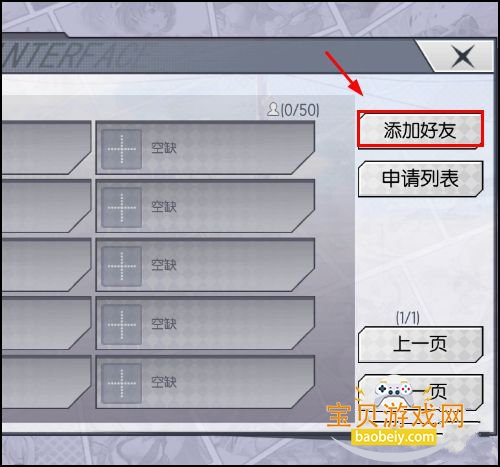500x467 pixels.
Task: Click the 添加好友 button
Action: point(420,130)
